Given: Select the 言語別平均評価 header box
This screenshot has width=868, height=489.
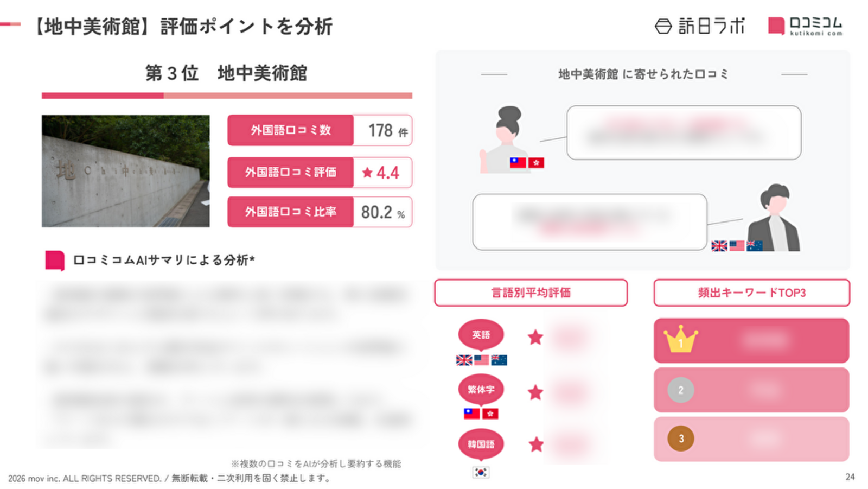Looking at the screenshot, I should 531,293.
